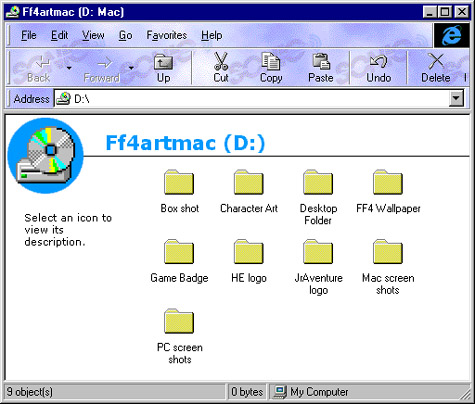Image resolution: width=475 pixels, height=404 pixels.
Task: Open the File menu
Action: pyautogui.click(x=29, y=35)
